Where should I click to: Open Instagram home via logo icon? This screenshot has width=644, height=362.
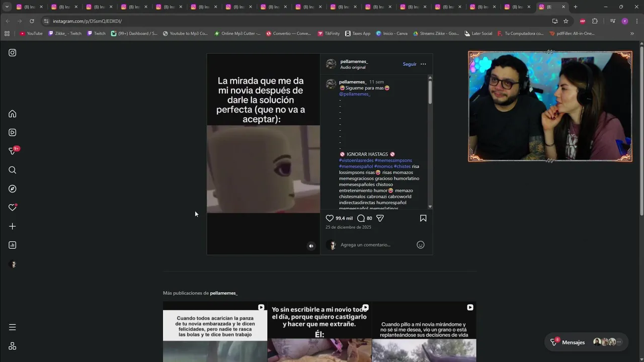[x=13, y=53]
